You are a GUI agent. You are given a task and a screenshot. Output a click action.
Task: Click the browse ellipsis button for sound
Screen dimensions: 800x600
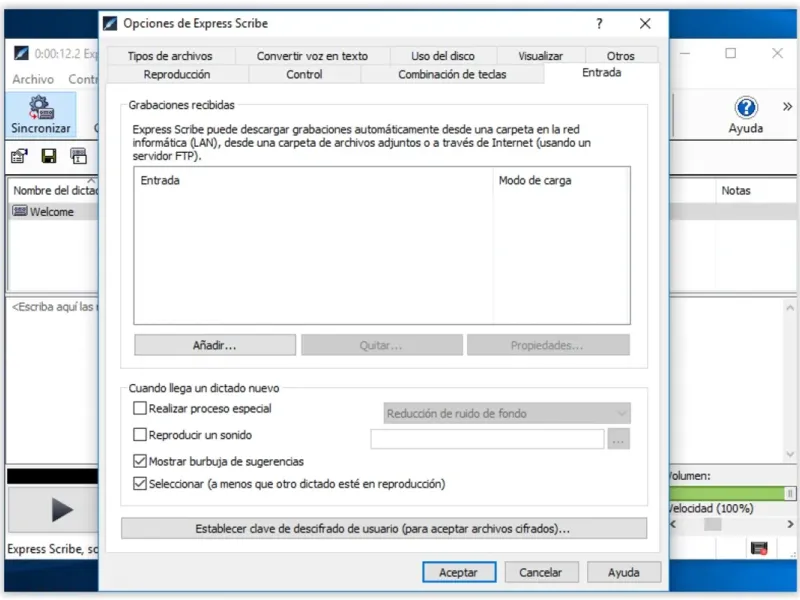pos(618,439)
